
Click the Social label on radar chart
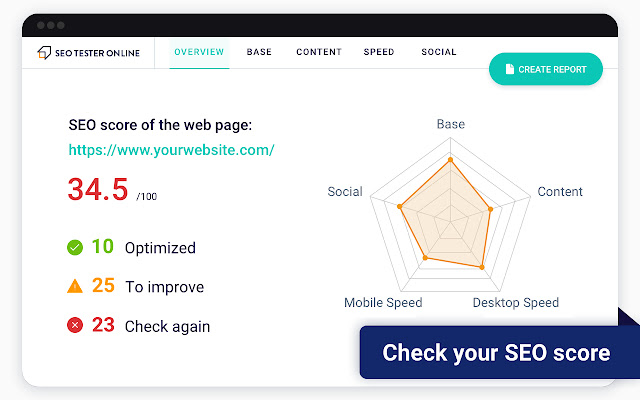[345, 192]
